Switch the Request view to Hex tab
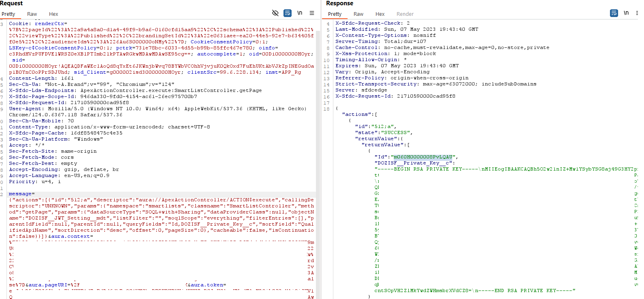Screen dimensions: 644x299 54,14
